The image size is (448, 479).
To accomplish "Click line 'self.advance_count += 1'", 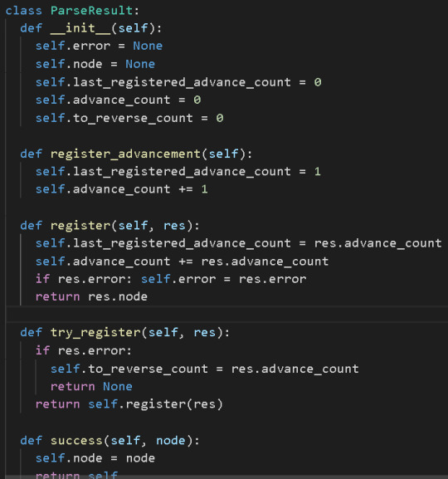I will 122,189.
